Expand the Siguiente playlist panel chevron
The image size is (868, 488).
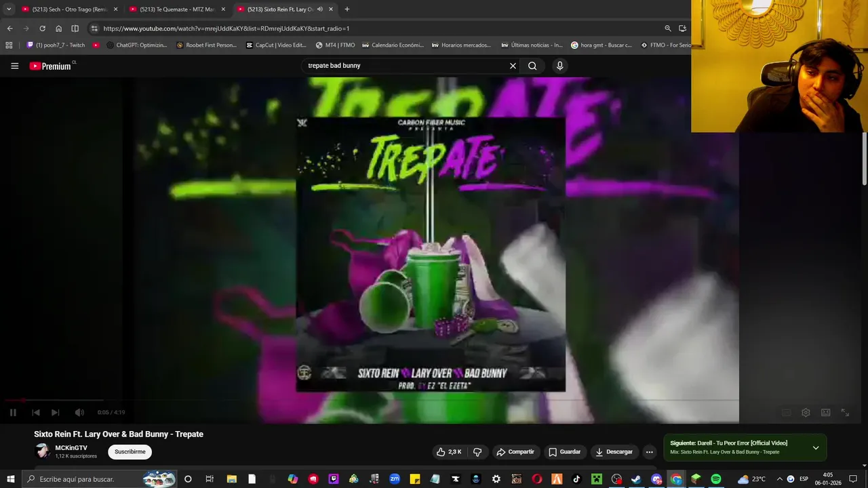(x=816, y=447)
